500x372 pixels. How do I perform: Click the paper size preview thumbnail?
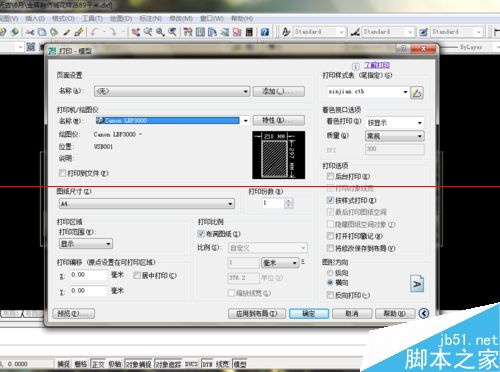(278, 155)
